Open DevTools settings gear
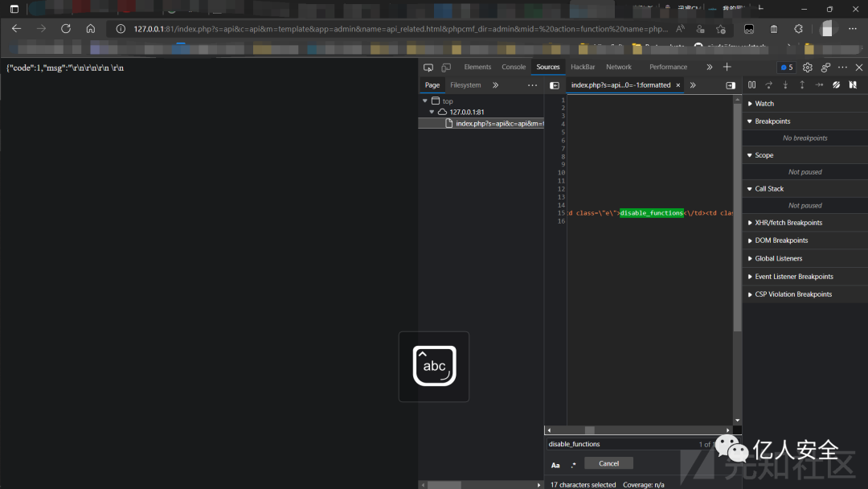 [808, 68]
